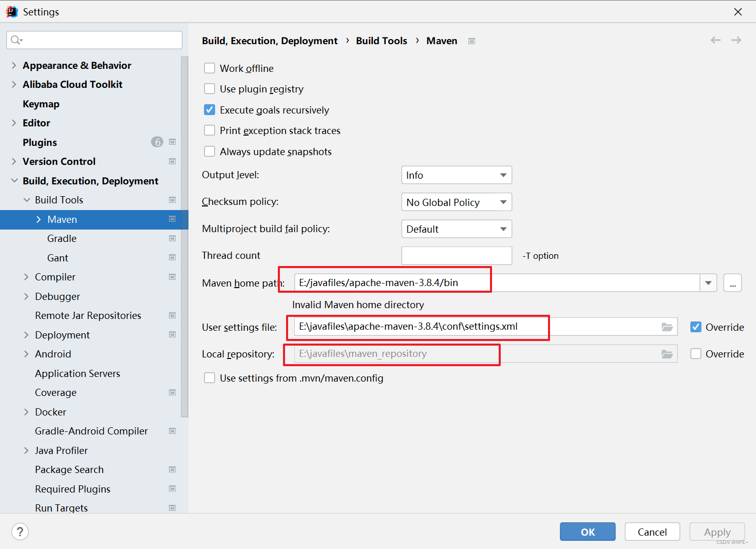
Task: Browse folder for Local repository
Action: pyautogui.click(x=667, y=354)
